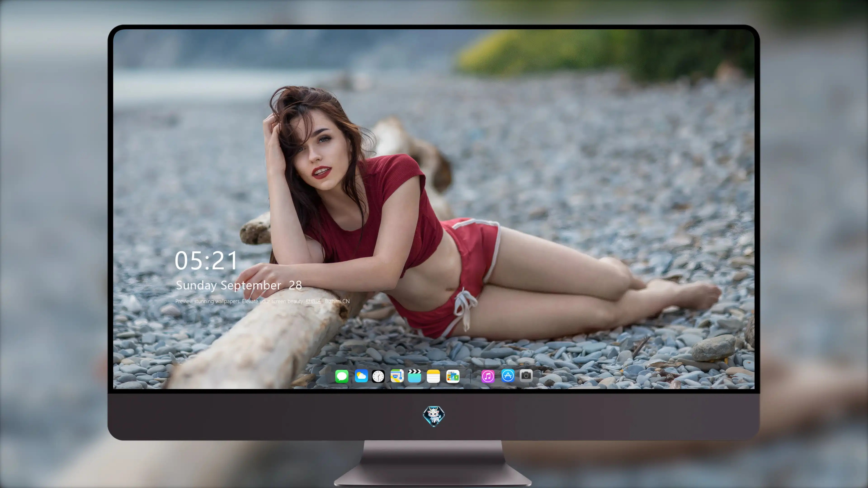This screenshot has height=488, width=868.
Task: Open the Weather app in the dock
Action: pyautogui.click(x=361, y=376)
